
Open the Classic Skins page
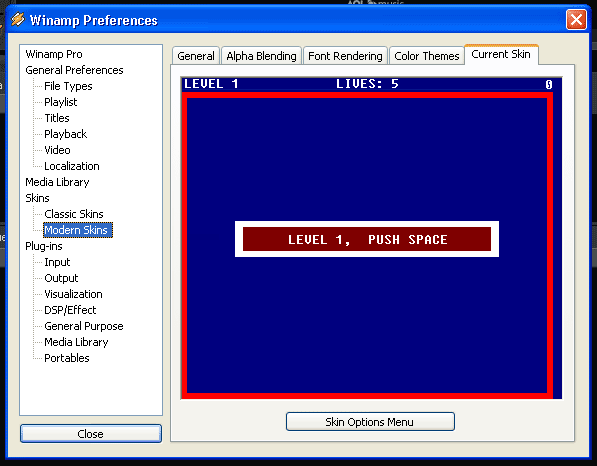click(x=73, y=214)
